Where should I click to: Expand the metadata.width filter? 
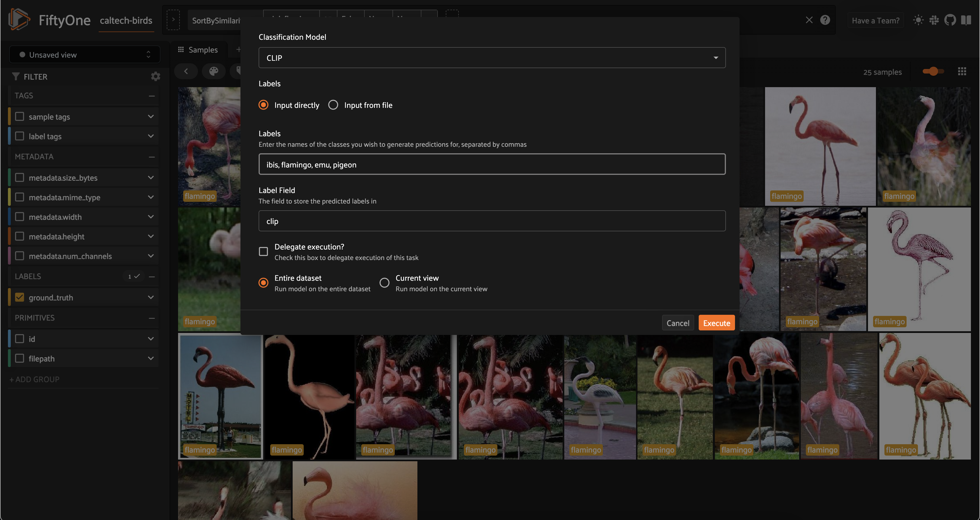pyautogui.click(x=151, y=217)
